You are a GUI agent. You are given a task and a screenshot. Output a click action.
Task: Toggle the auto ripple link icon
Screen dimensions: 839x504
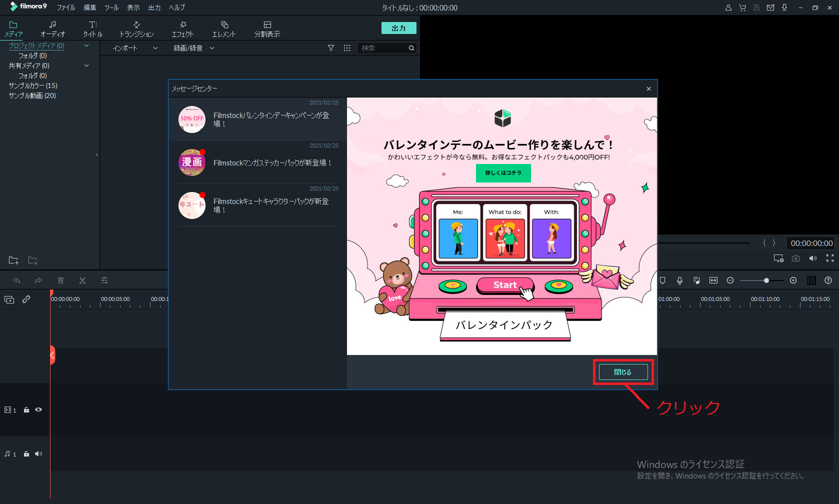[x=26, y=299]
